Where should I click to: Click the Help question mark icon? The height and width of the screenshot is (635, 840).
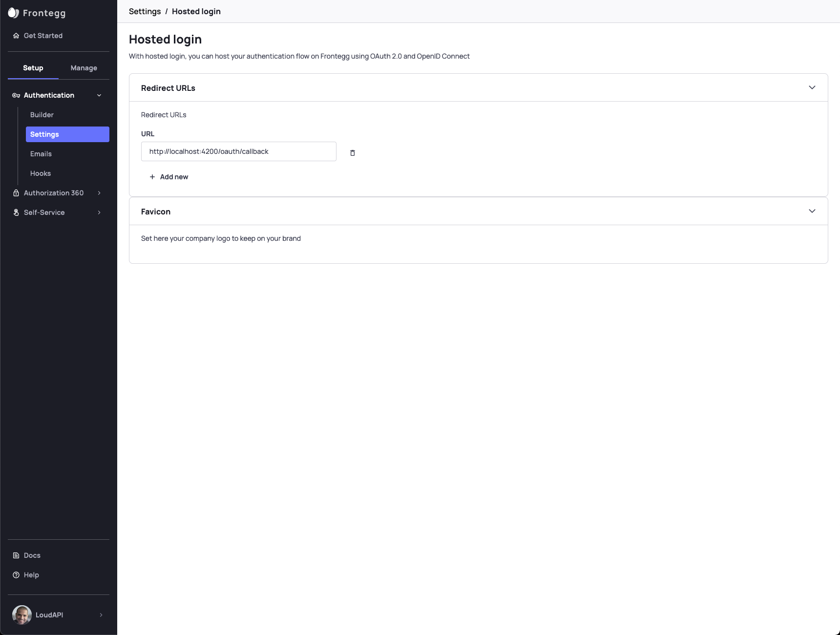(x=16, y=575)
